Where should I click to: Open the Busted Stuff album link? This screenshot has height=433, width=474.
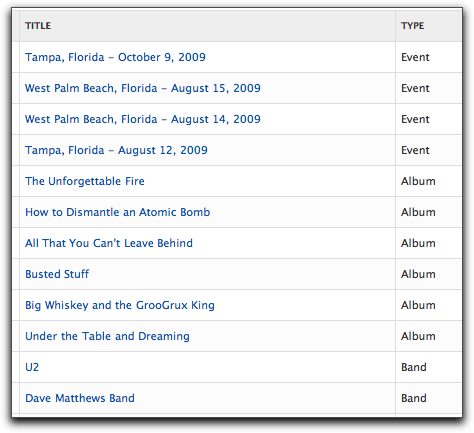pos(57,274)
